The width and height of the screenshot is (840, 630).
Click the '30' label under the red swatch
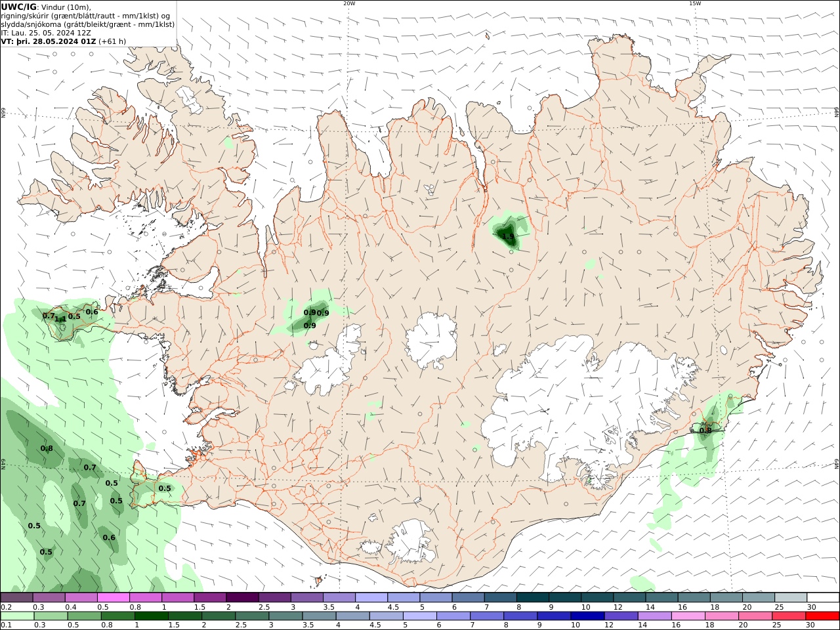coord(812,625)
